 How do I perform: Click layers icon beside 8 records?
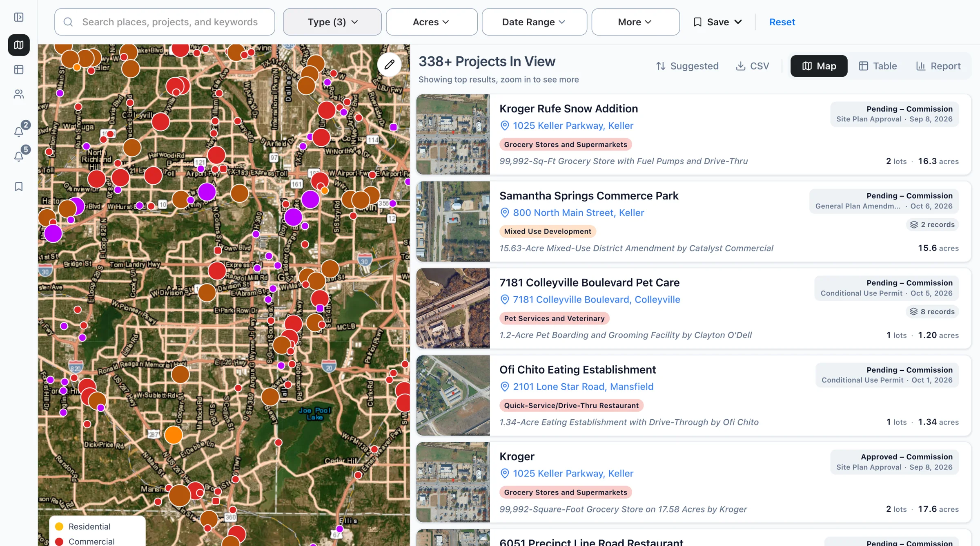click(x=914, y=312)
